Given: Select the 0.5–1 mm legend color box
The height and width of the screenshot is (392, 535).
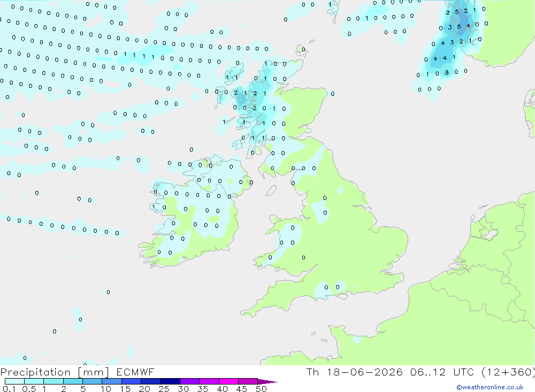Looking at the screenshot, I should coord(34,381).
